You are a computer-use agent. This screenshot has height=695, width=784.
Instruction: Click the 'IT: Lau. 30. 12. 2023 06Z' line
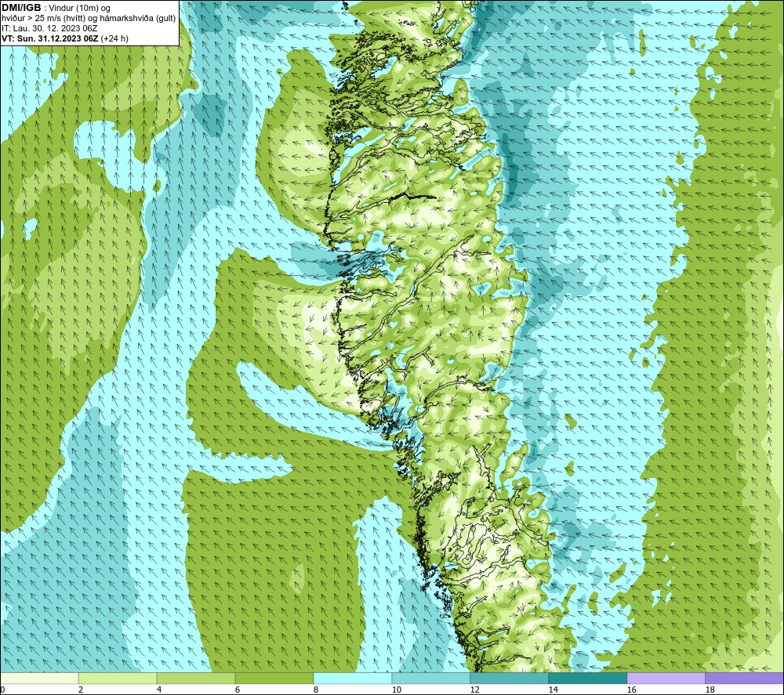49,28
